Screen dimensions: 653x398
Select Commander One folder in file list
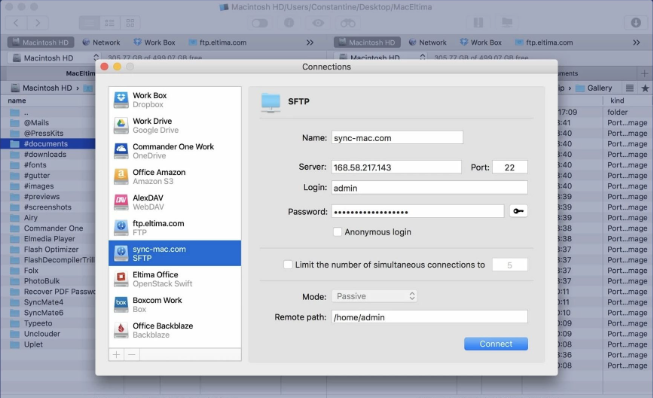[47, 228]
